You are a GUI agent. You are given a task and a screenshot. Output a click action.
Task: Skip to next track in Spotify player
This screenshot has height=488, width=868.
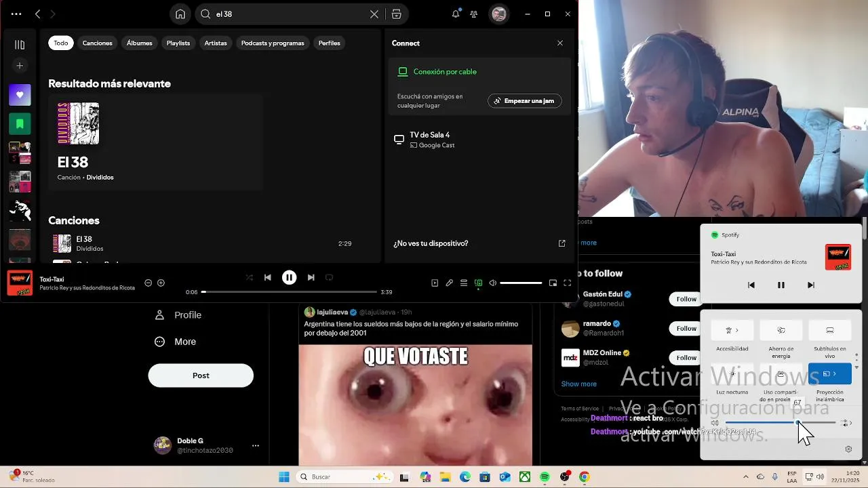tap(311, 277)
